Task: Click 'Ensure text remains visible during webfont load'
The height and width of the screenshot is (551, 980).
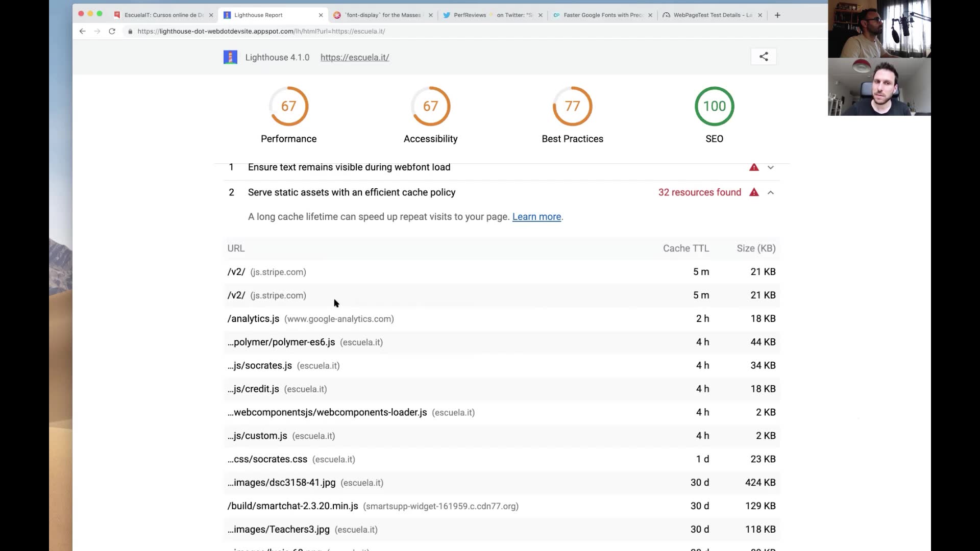Action: pyautogui.click(x=349, y=167)
